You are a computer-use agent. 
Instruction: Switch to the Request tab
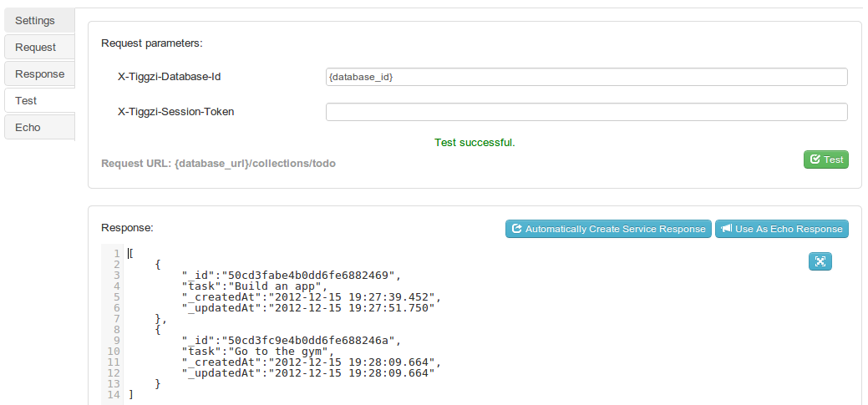tap(36, 47)
